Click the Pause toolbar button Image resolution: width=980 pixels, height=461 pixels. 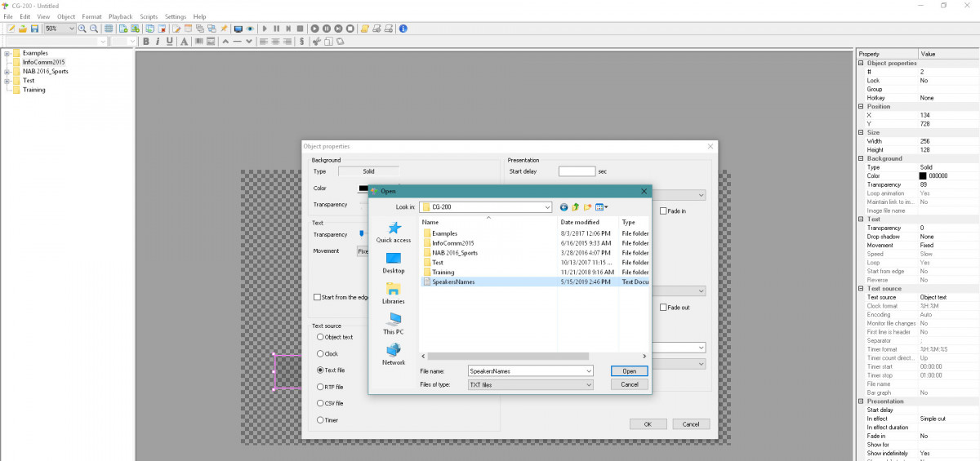pos(276,29)
